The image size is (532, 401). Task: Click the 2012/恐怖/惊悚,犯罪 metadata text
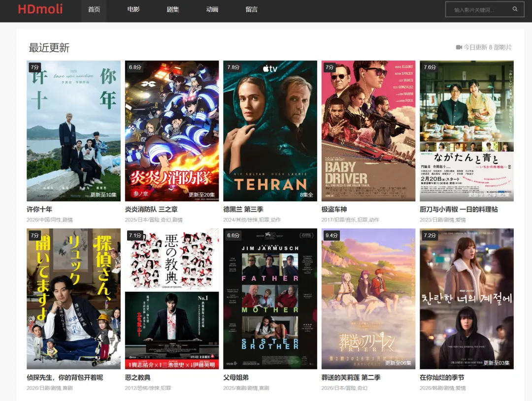coord(148,388)
